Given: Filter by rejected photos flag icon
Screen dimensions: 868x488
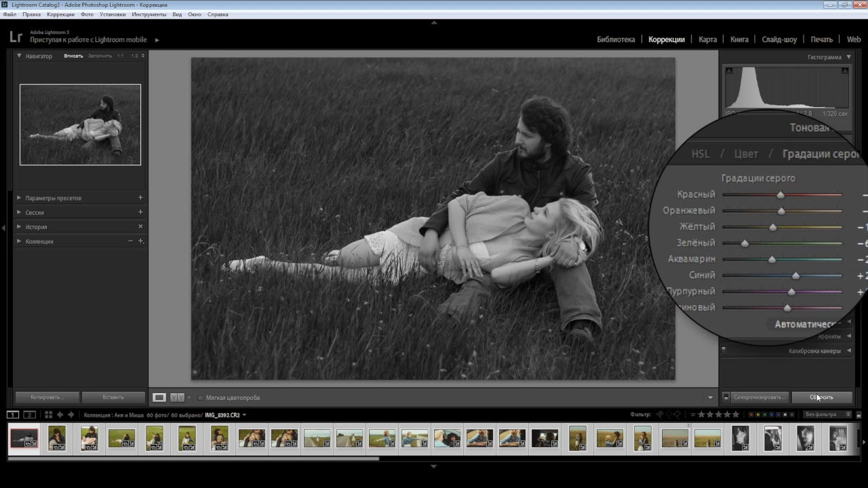Looking at the screenshot, I should [676, 414].
